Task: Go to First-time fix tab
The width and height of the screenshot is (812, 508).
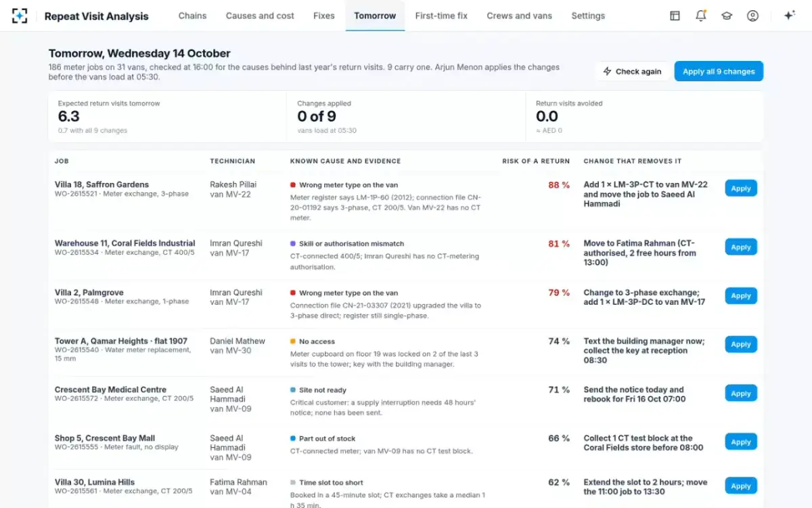Action: [441, 16]
